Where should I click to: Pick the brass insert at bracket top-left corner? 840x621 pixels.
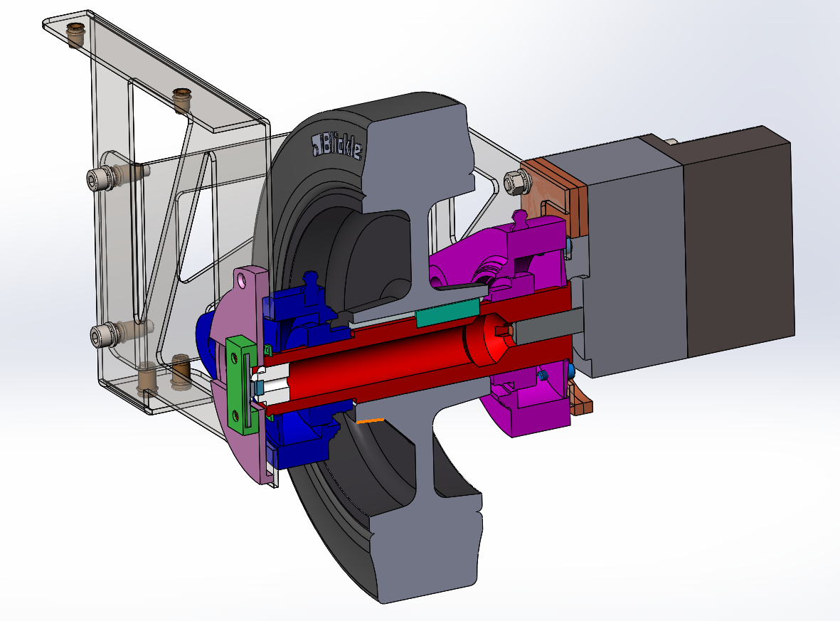(x=75, y=36)
